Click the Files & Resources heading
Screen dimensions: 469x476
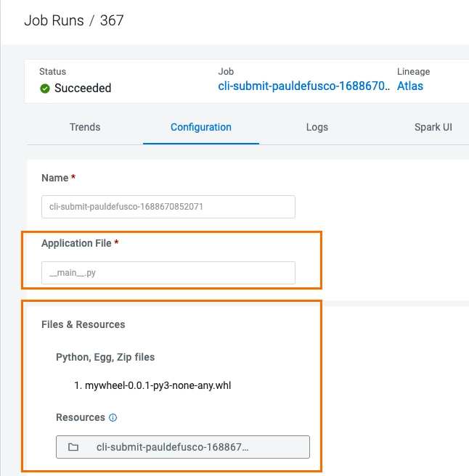83,324
